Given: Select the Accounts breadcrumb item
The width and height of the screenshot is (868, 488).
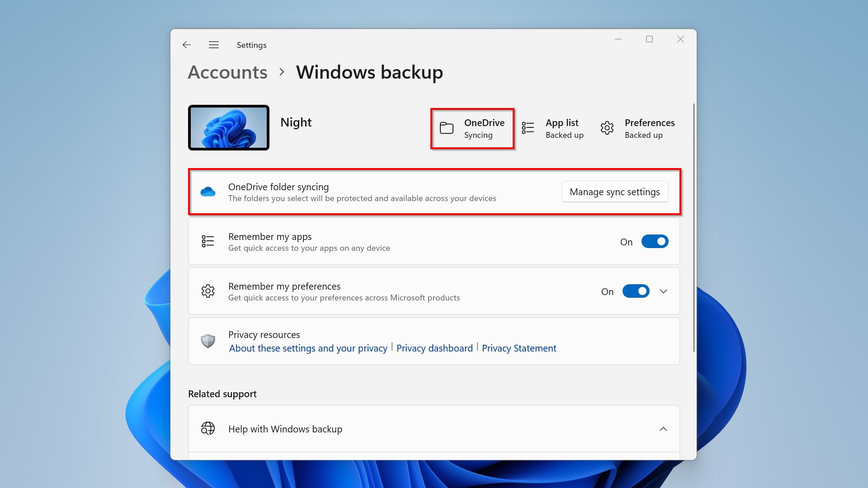Looking at the screenshot, I should point(228,71).
